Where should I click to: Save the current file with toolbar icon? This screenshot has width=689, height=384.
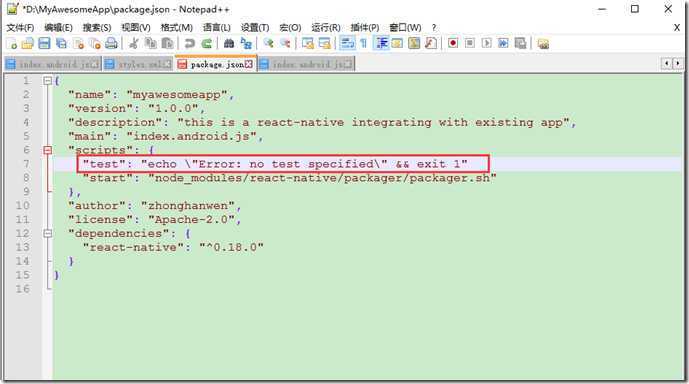tap(44, 43)
